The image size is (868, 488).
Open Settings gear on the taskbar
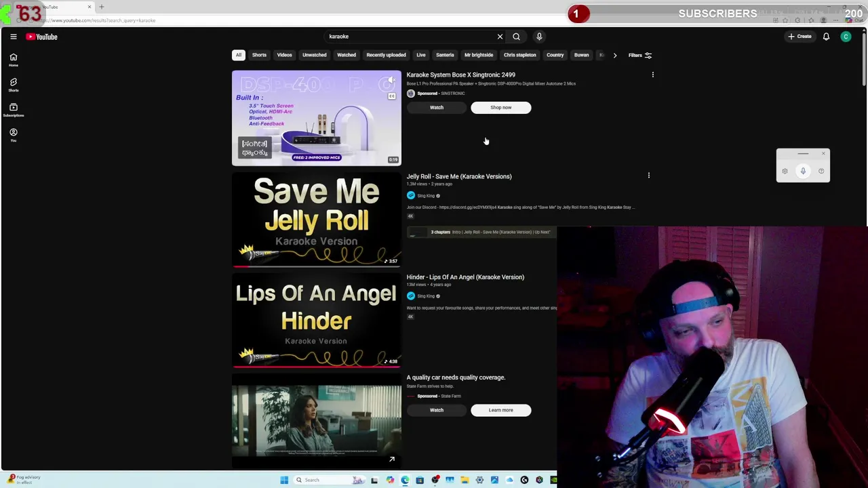[479, 480]
